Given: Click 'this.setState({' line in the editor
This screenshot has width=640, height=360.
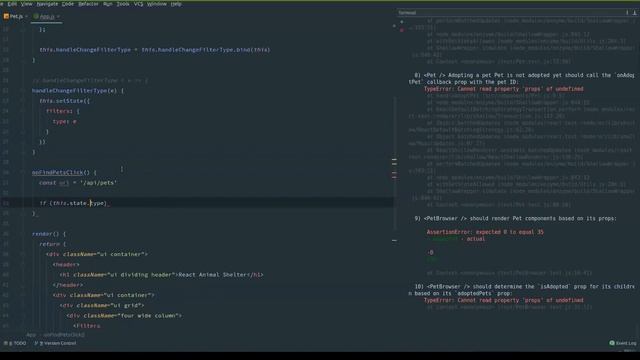Looking at the screenshot, I should [64, 101].
